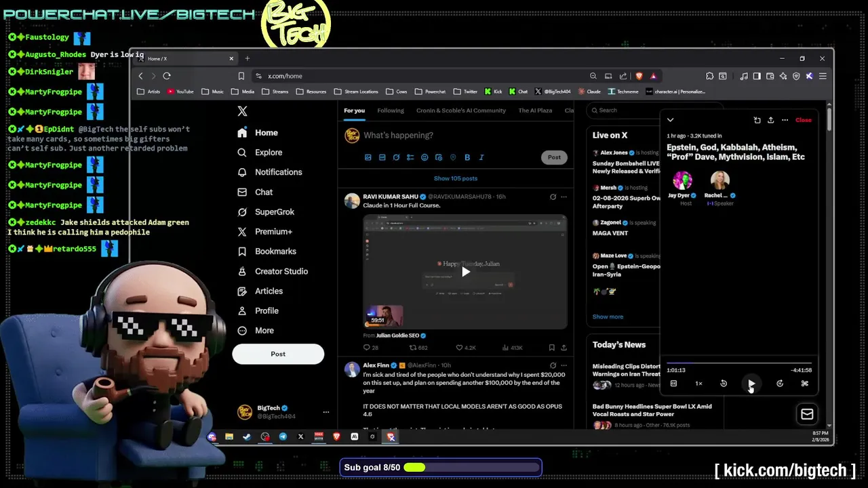Open Alex Jones live broadcast entry

(625, 162)
